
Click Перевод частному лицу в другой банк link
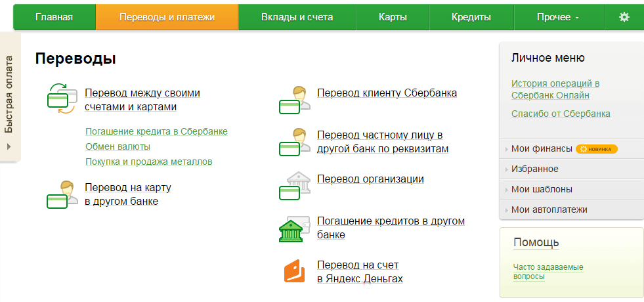coord(383,142)
